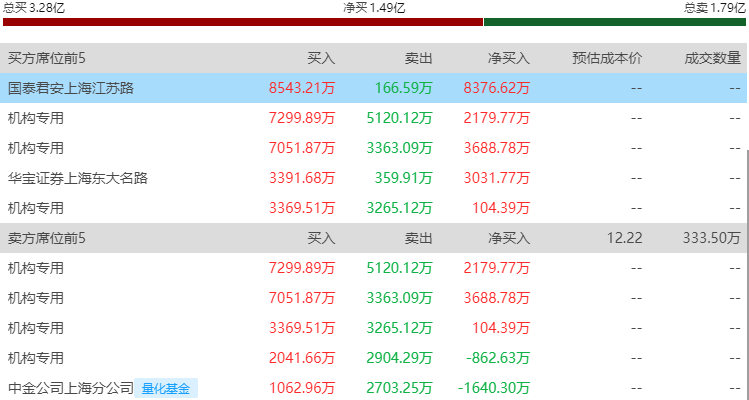749x400 pixels.
Task: Click 3688.78万 in the 买方席位前5 section
Action: point(497,148)
